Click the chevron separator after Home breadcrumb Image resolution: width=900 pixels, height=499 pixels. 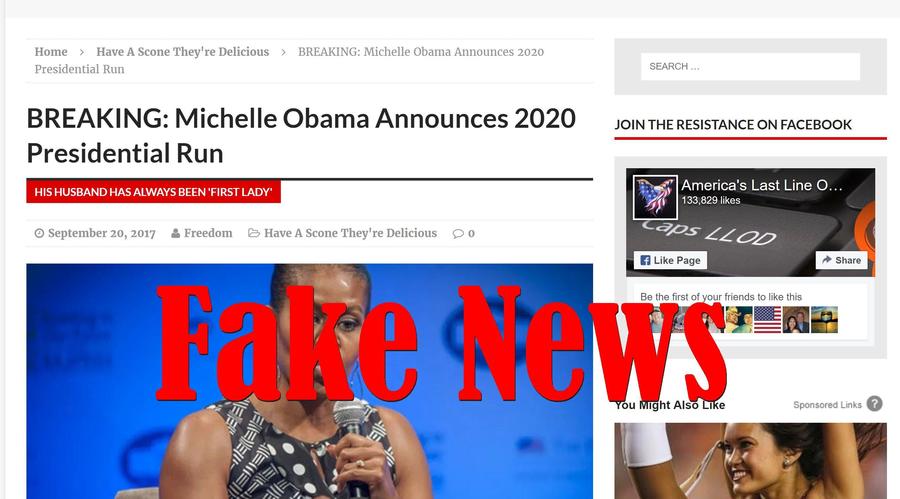tap(82, 52)
